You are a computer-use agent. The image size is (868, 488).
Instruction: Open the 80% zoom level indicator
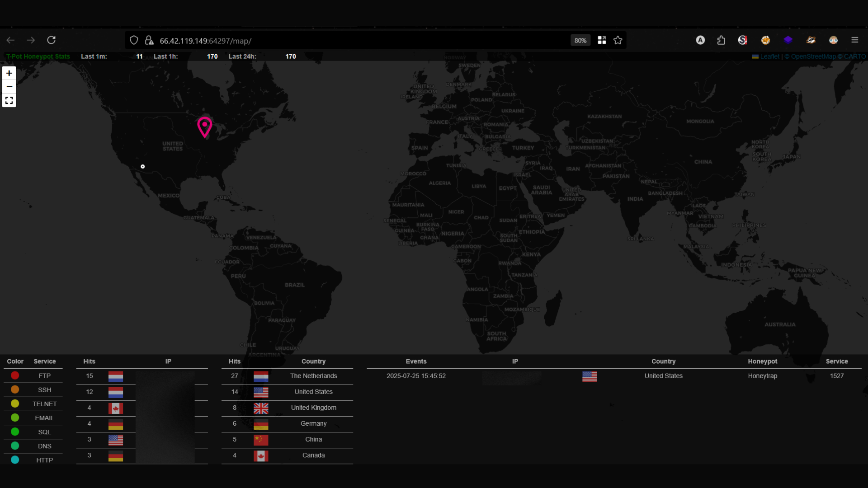click(x=580, y=40)
